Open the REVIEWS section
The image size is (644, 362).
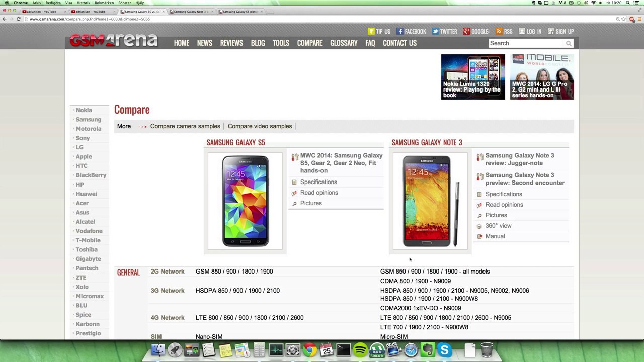[231, 43]
